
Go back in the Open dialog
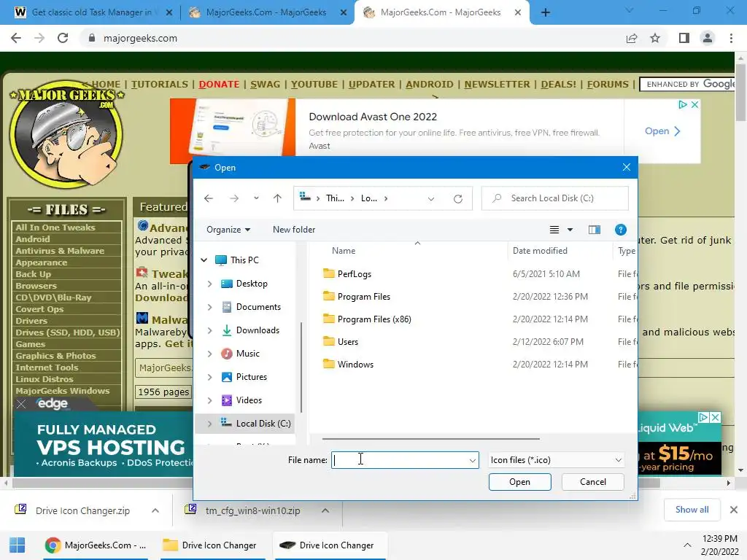click(209, 198)
